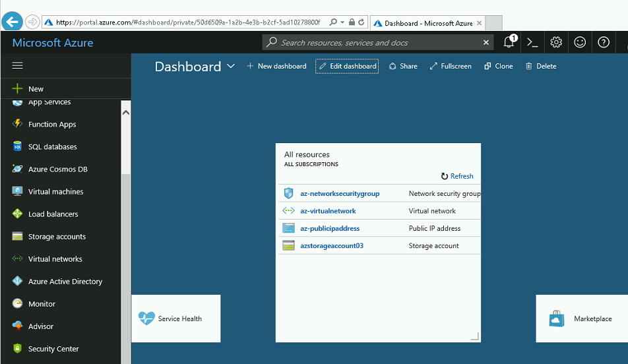628x364 pixels.
Task: Click the green plus New icon
Action: pyautogui.click(x=17, y=88)
